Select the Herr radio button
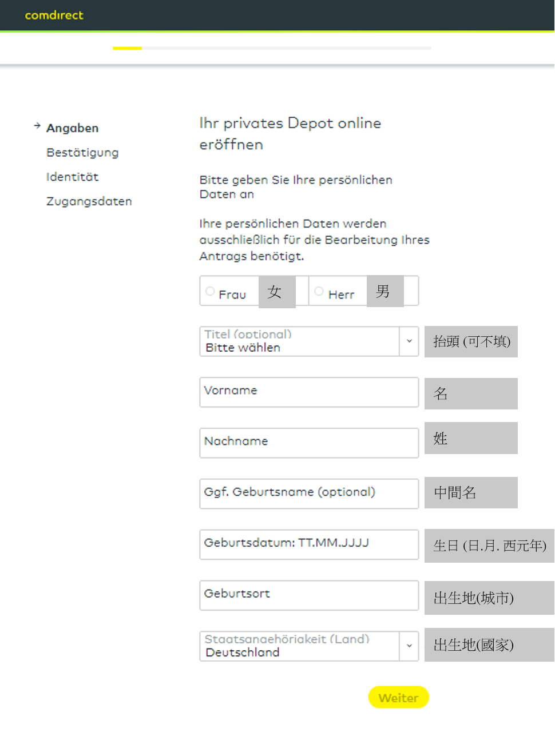555x756 pixels. pos(319,291)
